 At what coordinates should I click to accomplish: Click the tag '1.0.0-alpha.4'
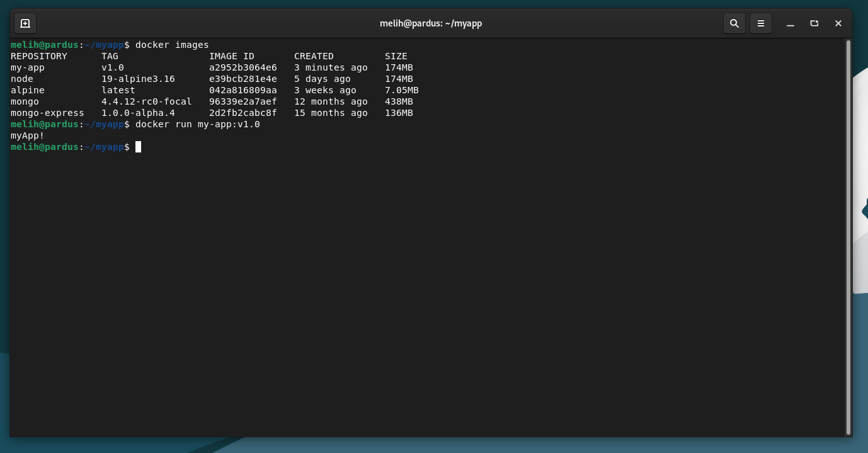pyautogui.click(x=138, y=113)
